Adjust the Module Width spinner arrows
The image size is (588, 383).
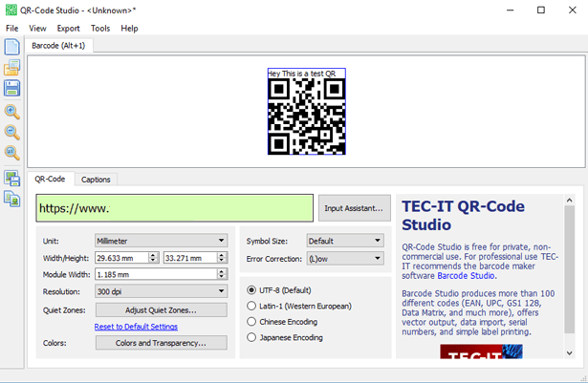click(222, 274)
